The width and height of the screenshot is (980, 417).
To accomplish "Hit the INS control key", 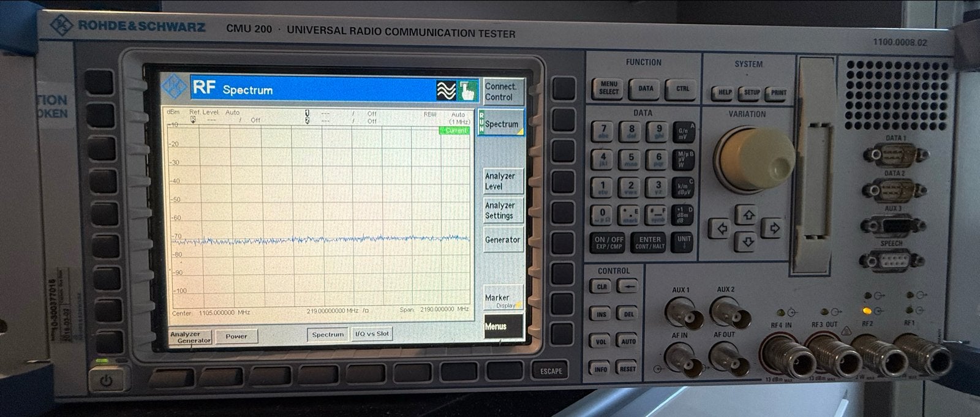I will (x=601, y=314).
